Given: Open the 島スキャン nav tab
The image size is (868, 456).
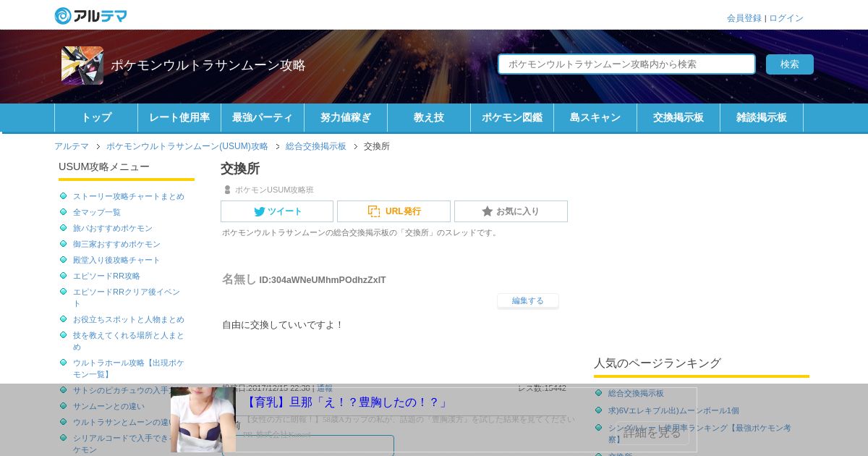Looking at the screenshot, I should (x=595, y=117).
